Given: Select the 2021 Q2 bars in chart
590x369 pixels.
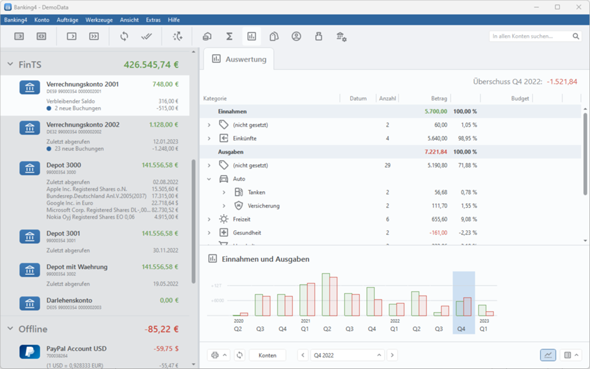Looking at the screenshot, I should 330,295.
